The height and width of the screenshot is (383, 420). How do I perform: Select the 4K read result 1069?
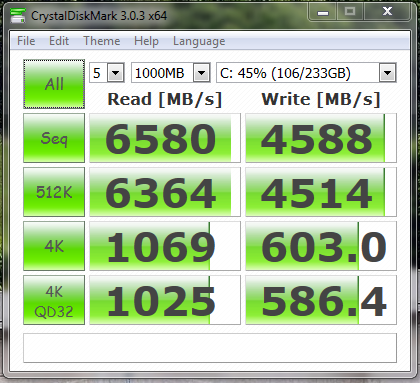[x=165, y=246]
